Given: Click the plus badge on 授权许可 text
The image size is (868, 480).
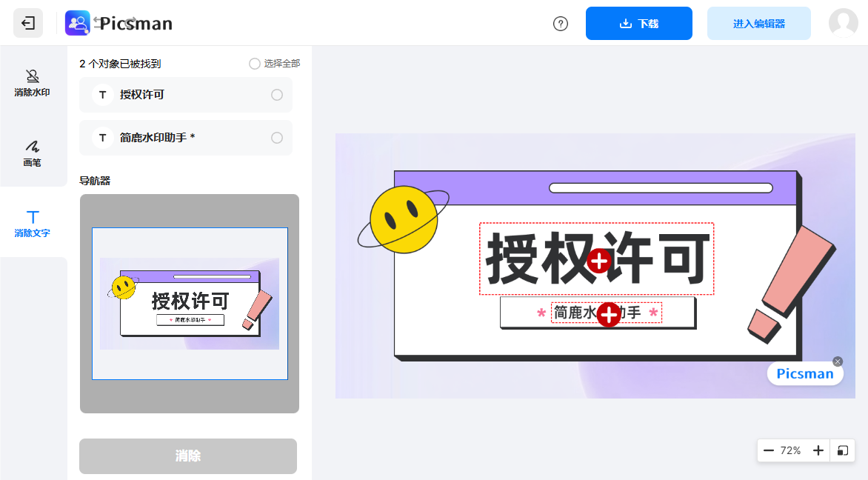Looking at the screenshot, I should point(599,262).
